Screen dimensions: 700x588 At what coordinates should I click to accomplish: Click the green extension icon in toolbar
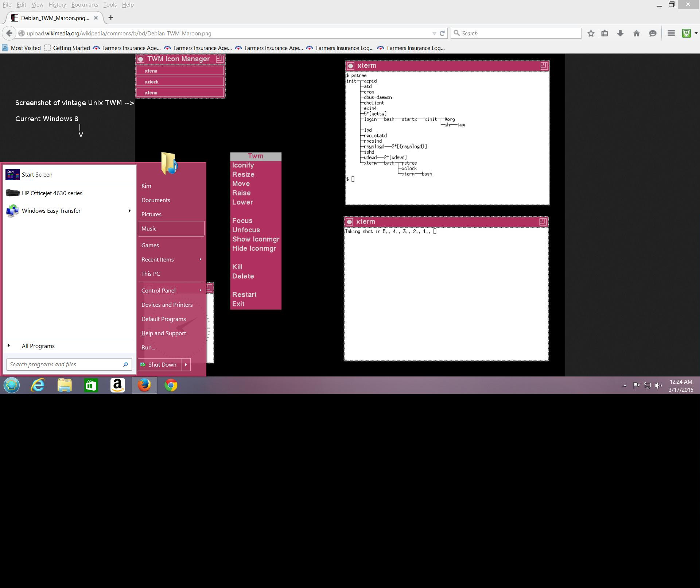coord(687,33)
